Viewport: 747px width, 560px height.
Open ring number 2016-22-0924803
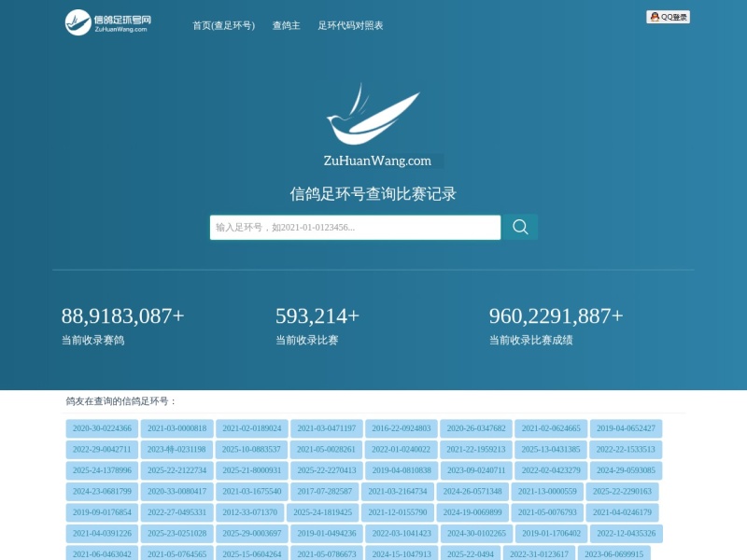pos(402,428)
